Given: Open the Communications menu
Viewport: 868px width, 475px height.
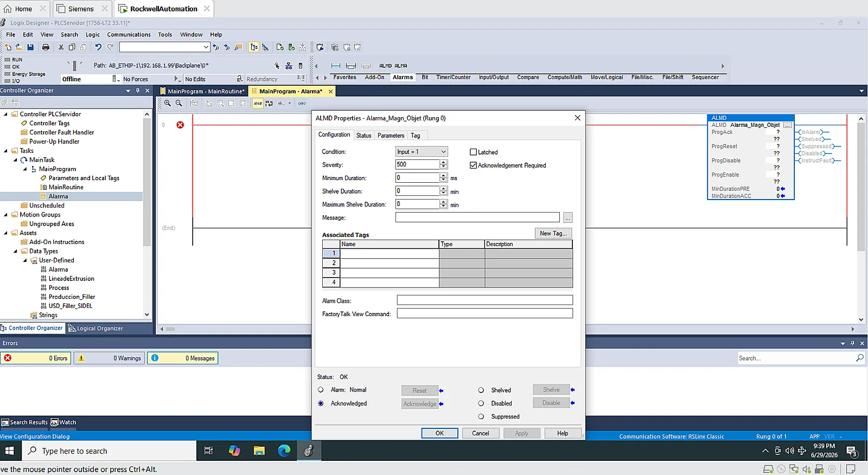Looking at the screenshot, I should (129, 35).
